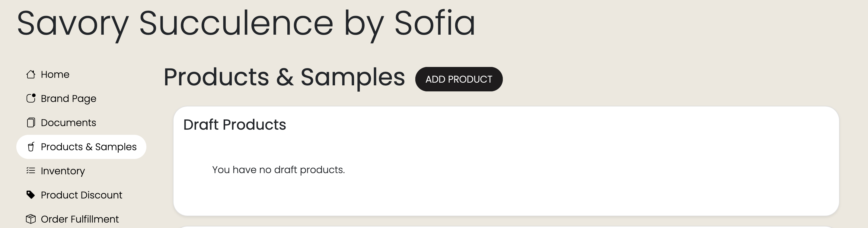Click the ADD PRODUCT button
The height and width of the screenshot is (228, 868).
pos(459,79)
